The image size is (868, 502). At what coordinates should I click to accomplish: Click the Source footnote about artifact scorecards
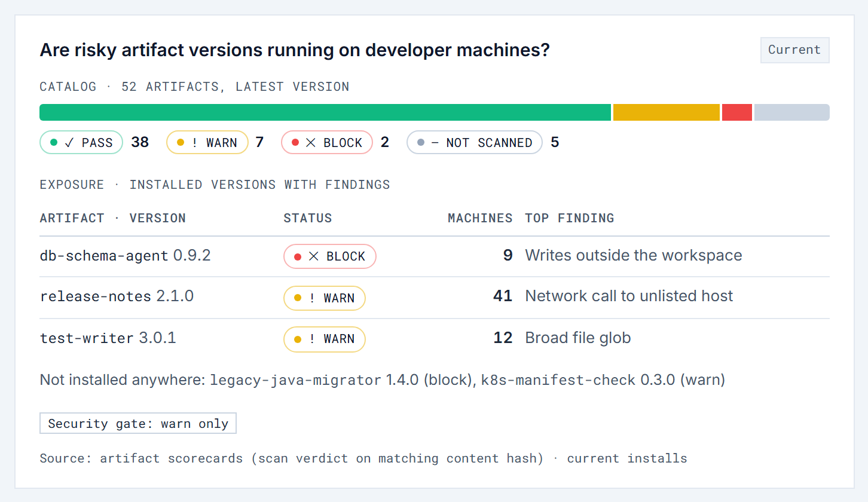[363, 459]
